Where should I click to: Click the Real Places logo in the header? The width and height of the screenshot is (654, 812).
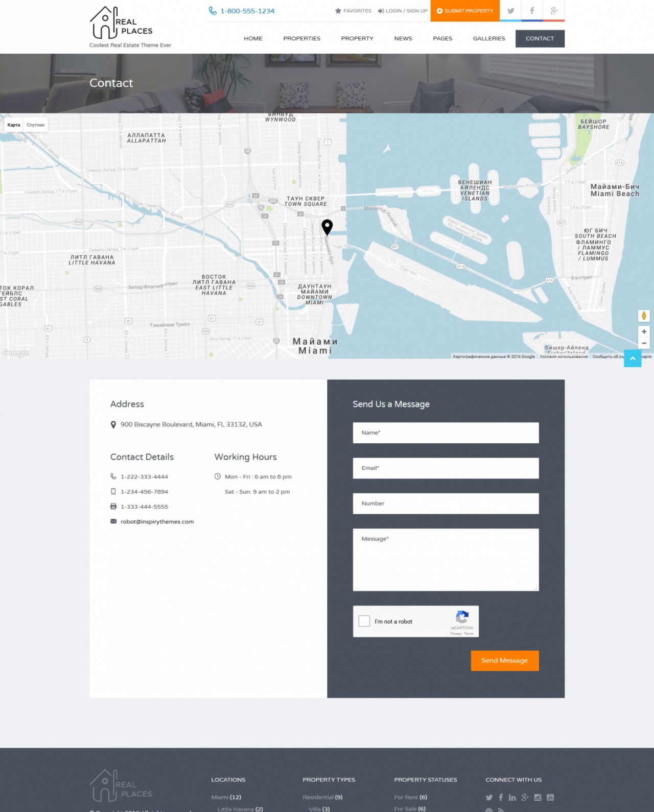(121, 23)
